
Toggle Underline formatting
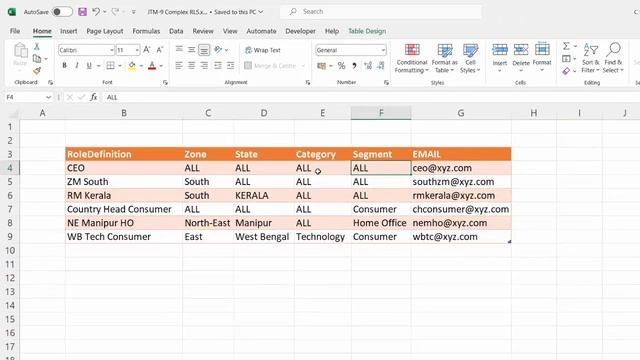coord(89,65)
